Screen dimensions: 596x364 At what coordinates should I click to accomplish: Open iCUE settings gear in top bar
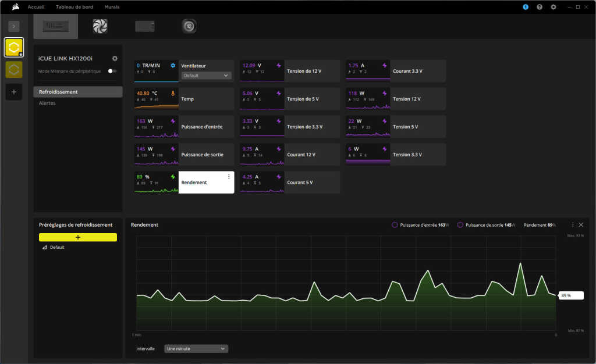pos(554,7)
